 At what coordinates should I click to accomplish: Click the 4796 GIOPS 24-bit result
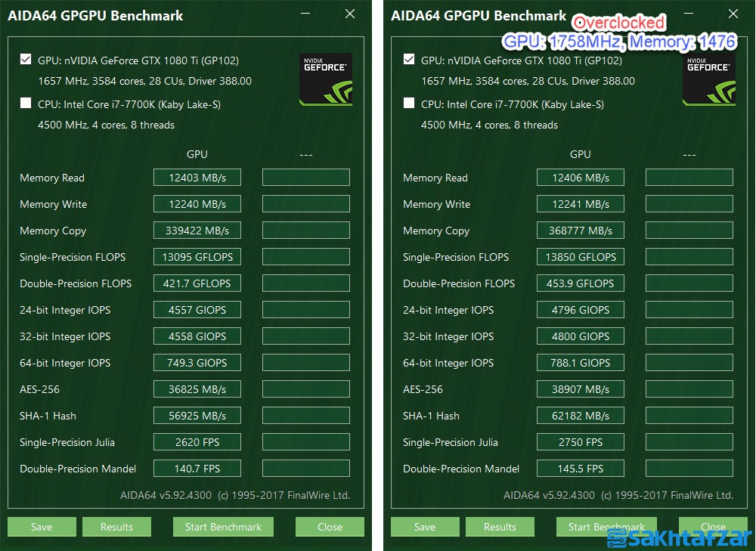(581, 310)
